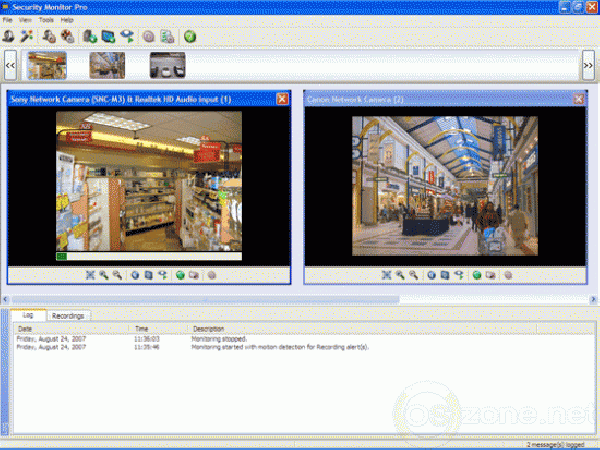Open the Tools menu
This screenshot has width=600, height=450.
coord(46,20)
